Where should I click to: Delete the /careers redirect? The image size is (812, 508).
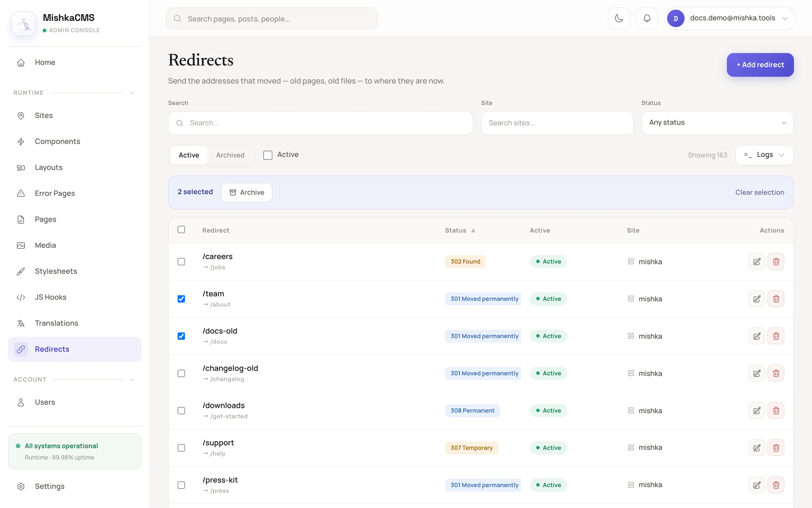[776, 261]
